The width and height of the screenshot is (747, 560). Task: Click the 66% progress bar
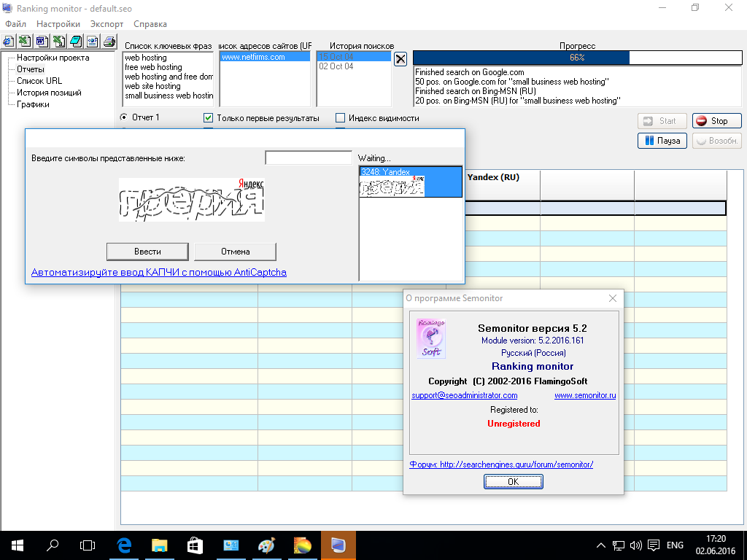tap(576, 58)
